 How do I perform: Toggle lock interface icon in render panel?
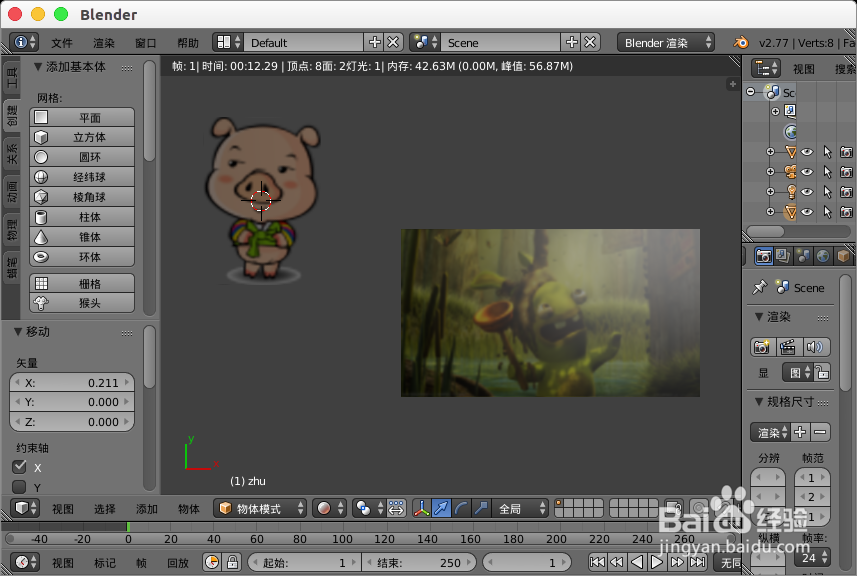tap(822, 373)
